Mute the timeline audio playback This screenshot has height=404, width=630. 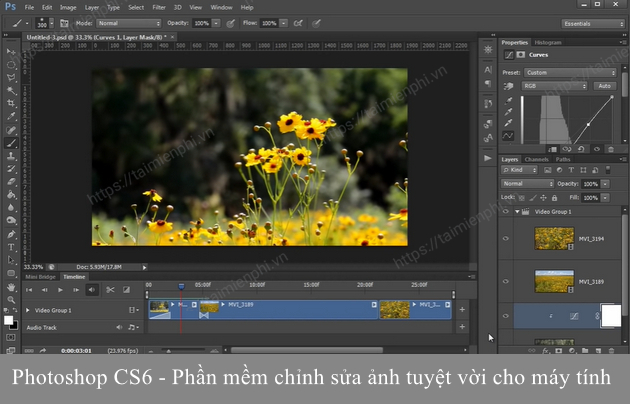point(92,290)
